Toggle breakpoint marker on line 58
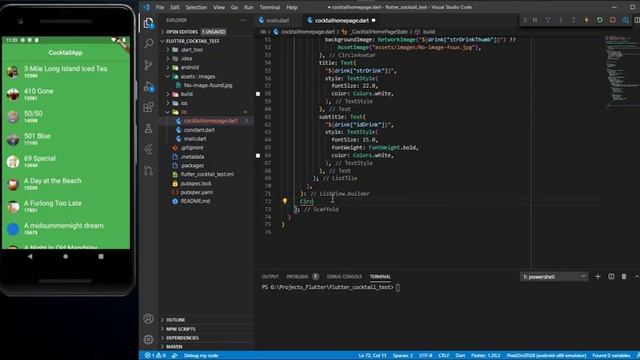 tap(258, 94)
